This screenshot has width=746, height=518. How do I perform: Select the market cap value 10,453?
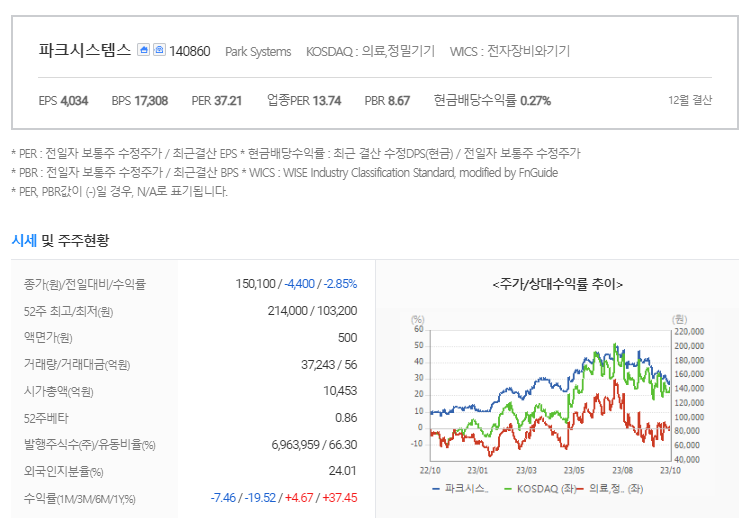coord(340,391)
